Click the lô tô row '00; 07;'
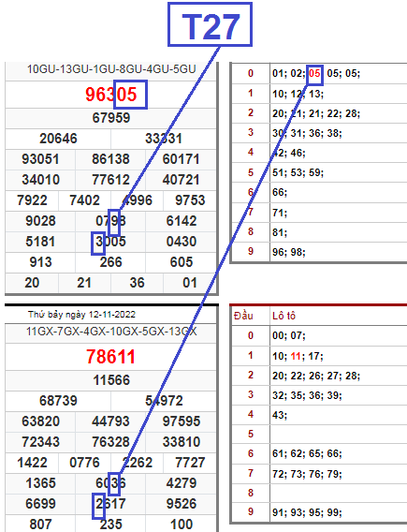The width and height of the screenshot is (407, 532). pos(289,336)
